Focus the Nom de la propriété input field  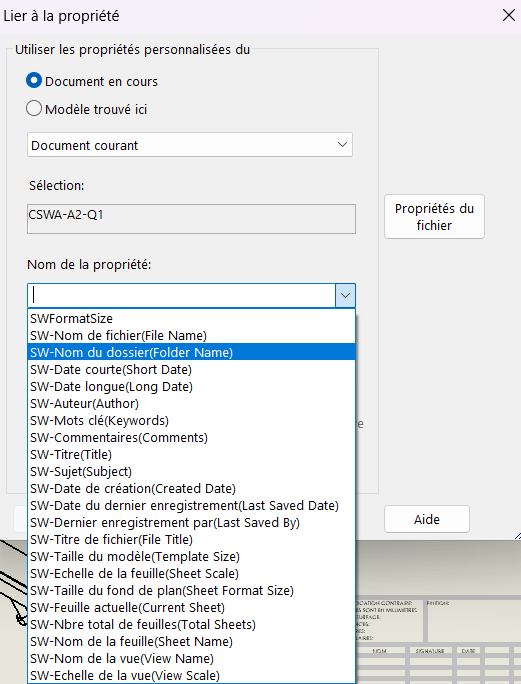click(x=182, y=295)
